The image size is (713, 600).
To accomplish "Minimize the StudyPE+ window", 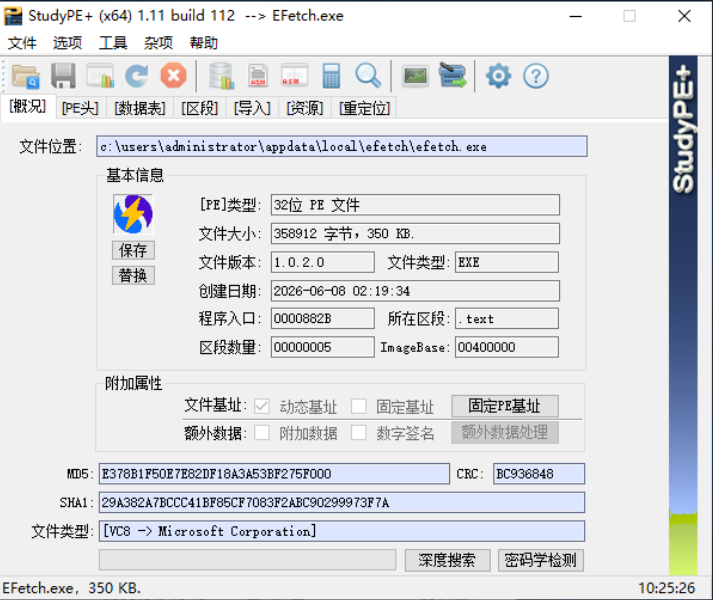I will pos(576,16).
